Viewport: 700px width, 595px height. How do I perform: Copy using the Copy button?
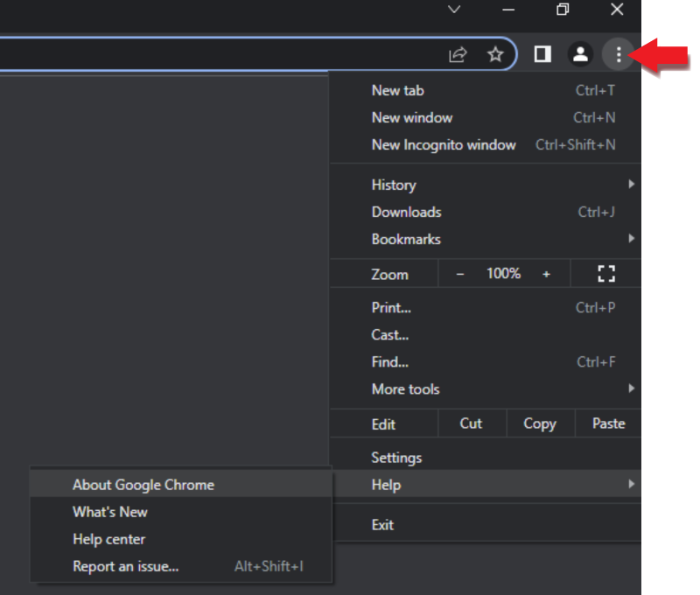[x=540, y=423]
